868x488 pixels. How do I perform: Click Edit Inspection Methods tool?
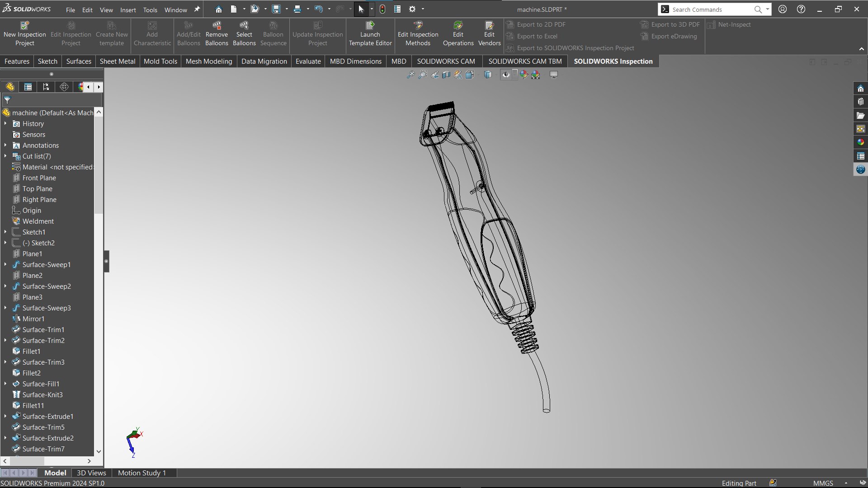418,34
